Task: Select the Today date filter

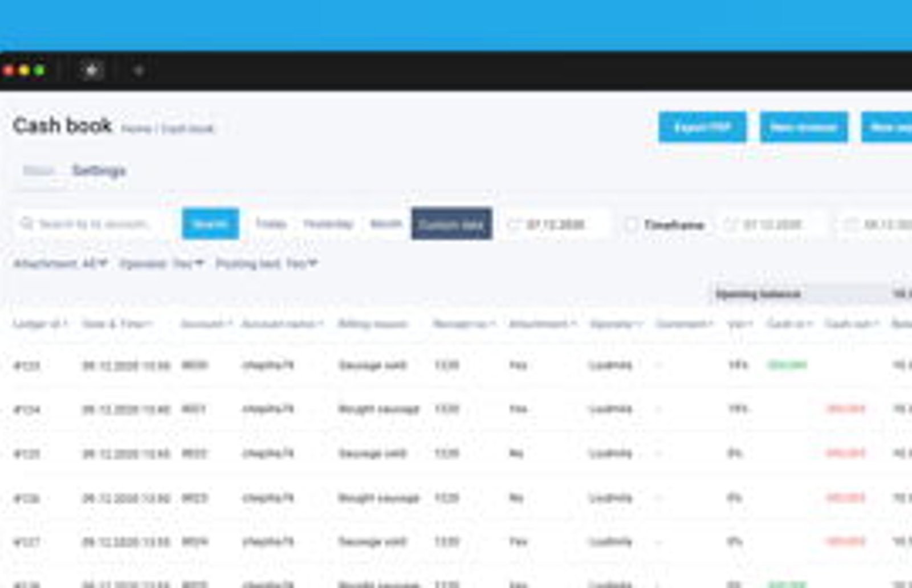Action: pos(271,224)
